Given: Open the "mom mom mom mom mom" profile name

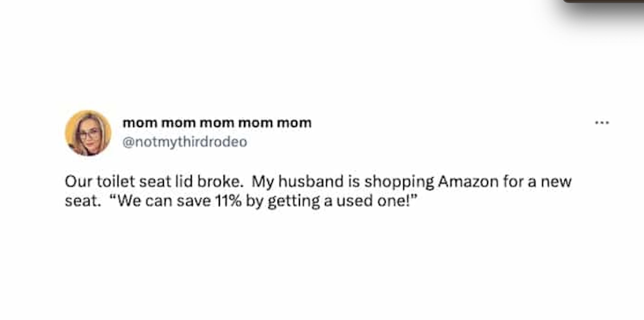Looking at the screenshot, I should [x=217, y=123].
